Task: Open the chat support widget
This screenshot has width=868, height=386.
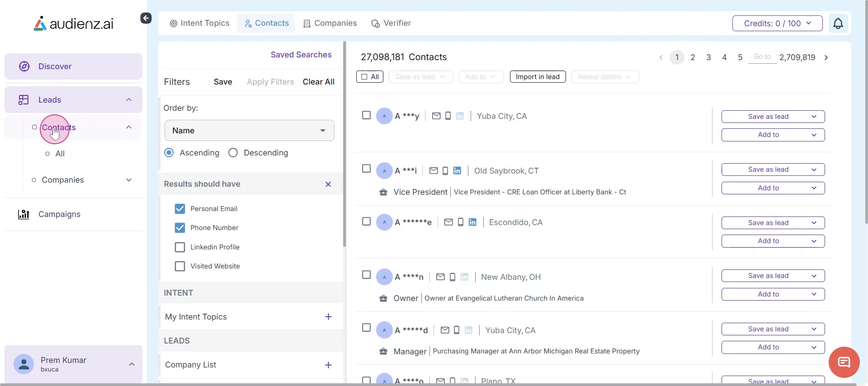Action: point(844,362)
